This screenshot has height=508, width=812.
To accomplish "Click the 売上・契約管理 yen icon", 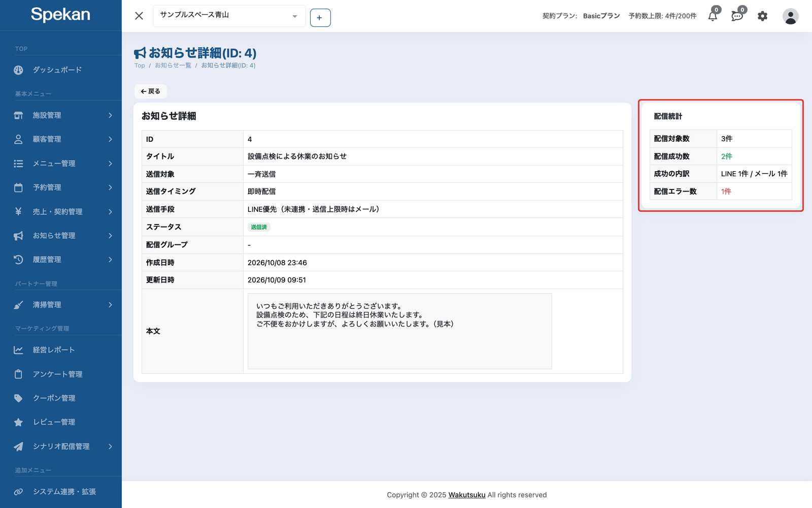I will 18,211.
